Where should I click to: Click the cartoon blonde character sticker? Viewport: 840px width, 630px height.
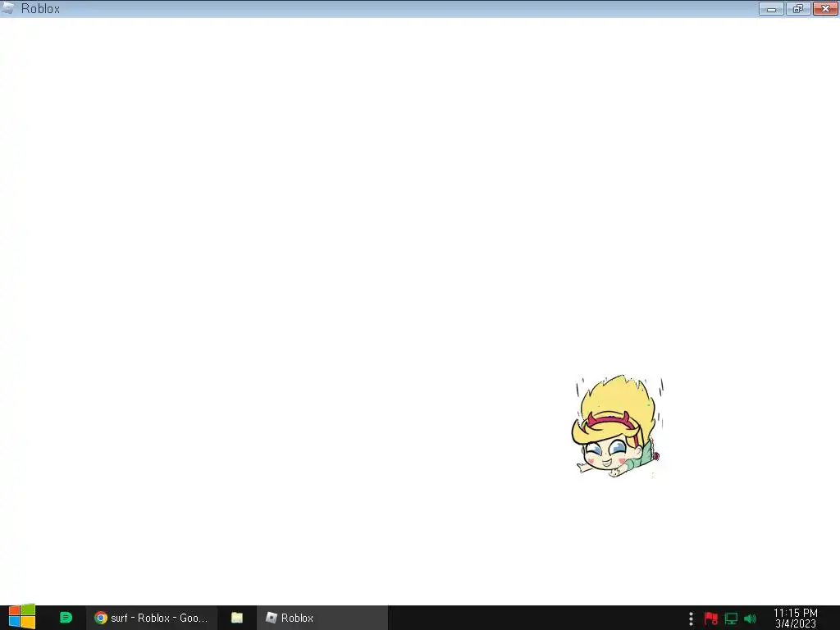(x=618, y=426)
